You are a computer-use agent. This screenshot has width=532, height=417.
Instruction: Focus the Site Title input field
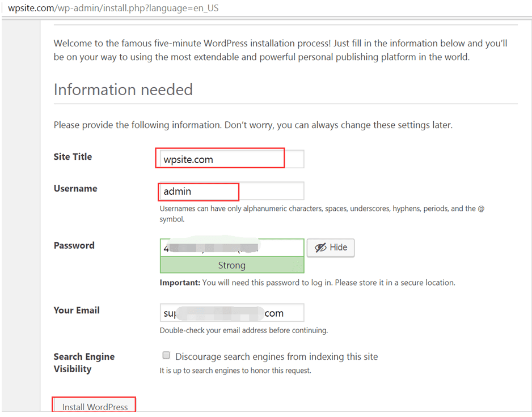coord(232,159)
